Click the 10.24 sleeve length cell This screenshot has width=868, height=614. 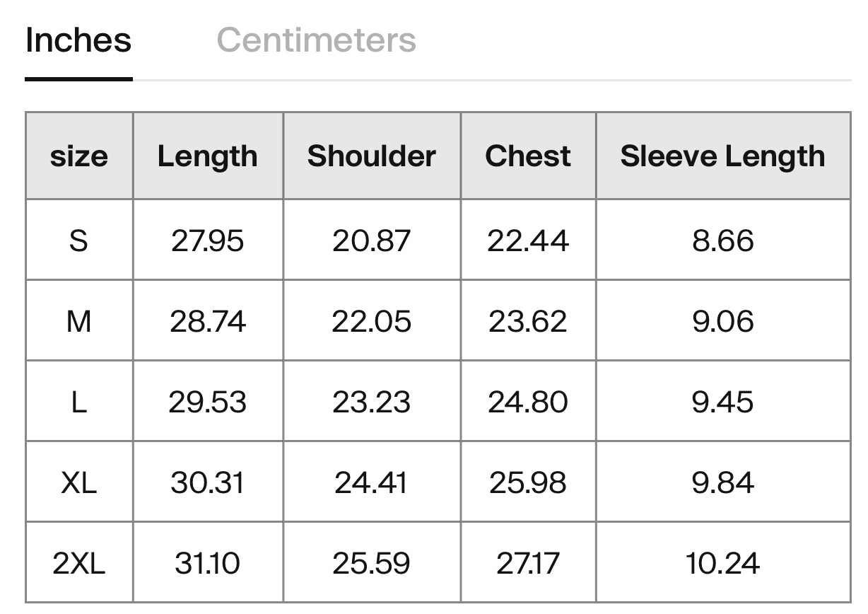pos(723,562)
